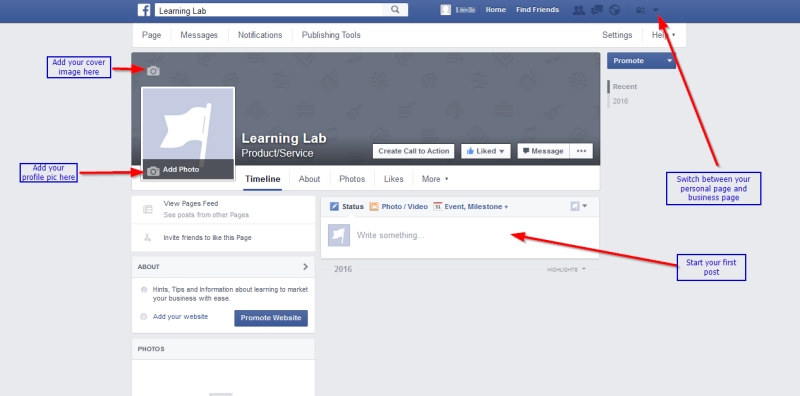Click the composer flag avatar
Viewport: 800px width, 396px height.
(x=339, y=235)
